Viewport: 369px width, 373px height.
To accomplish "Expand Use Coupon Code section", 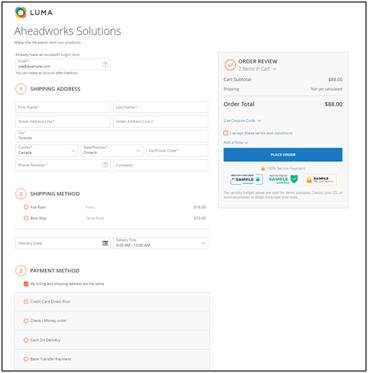I will [242, 121].
